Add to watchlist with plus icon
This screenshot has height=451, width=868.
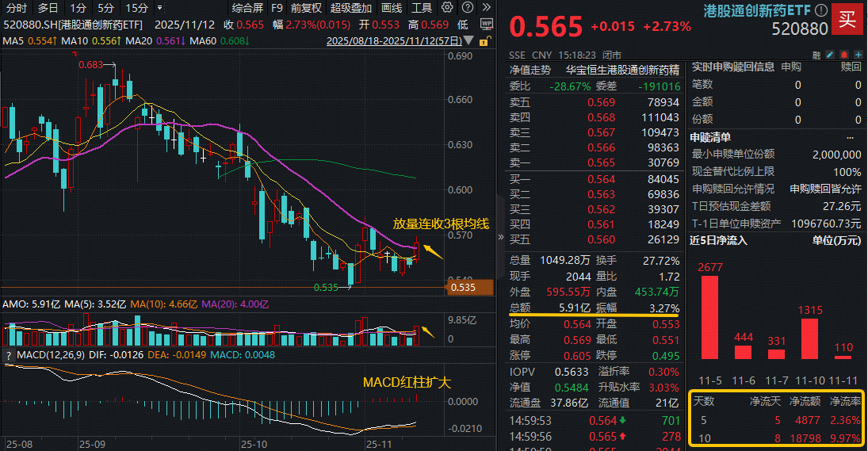[858, 55]
